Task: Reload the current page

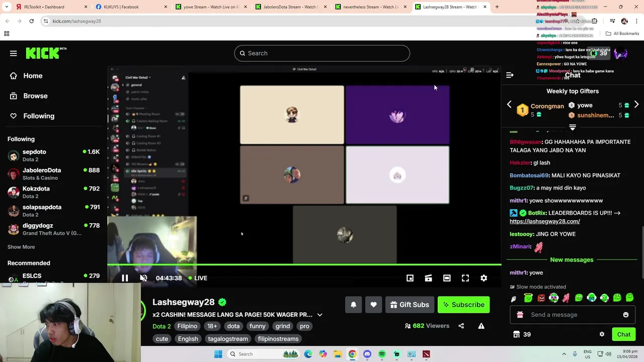Action: pyautogui.click(x=31, y=21)
